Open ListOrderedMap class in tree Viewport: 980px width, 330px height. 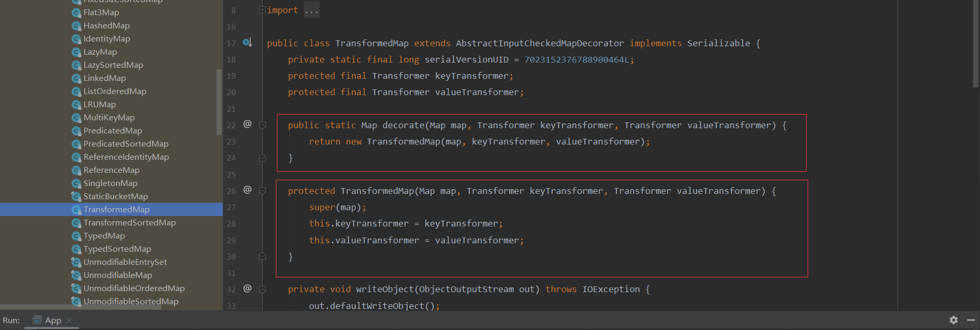coord(115,91)
